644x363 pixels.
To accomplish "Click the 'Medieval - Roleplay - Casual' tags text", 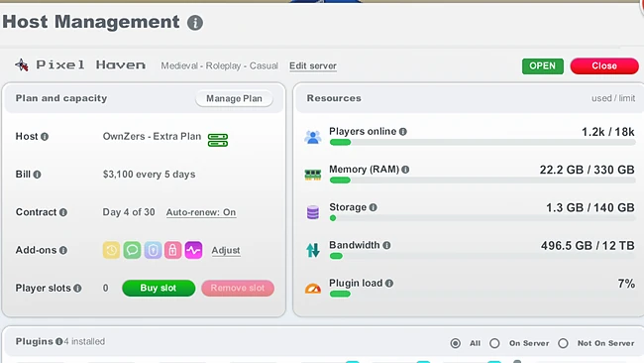I will [x=219, y=65].
